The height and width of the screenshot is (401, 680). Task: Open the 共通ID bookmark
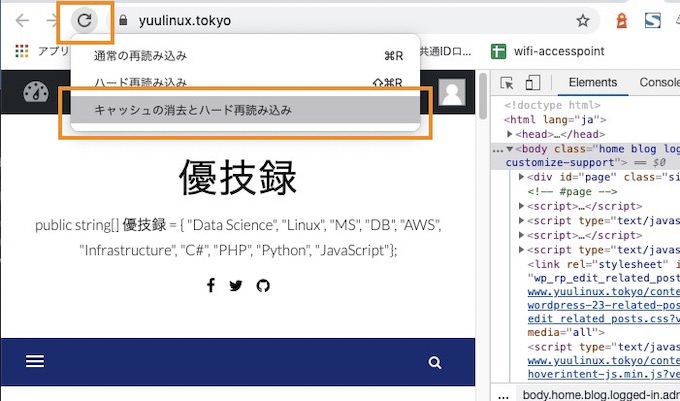coord(445,51)
